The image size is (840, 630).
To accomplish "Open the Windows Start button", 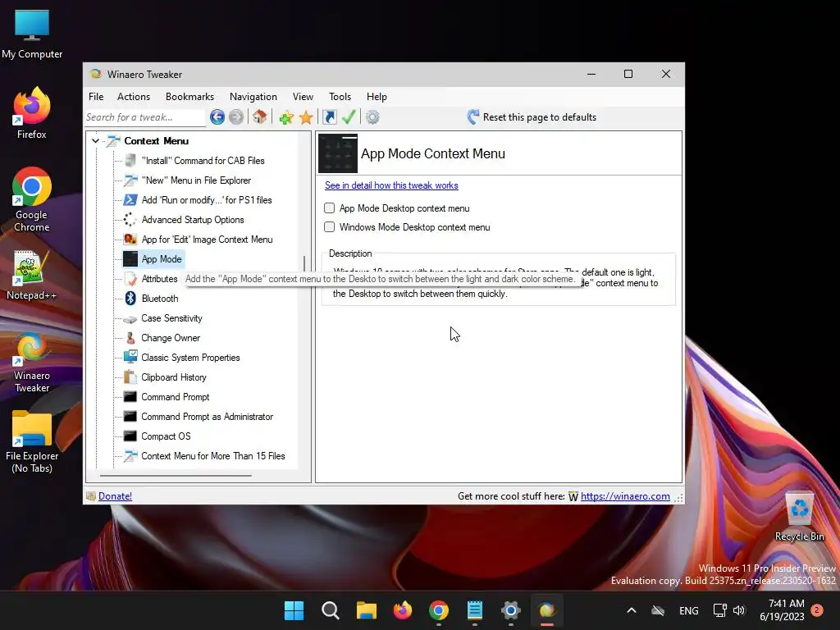I will (294, 610).
